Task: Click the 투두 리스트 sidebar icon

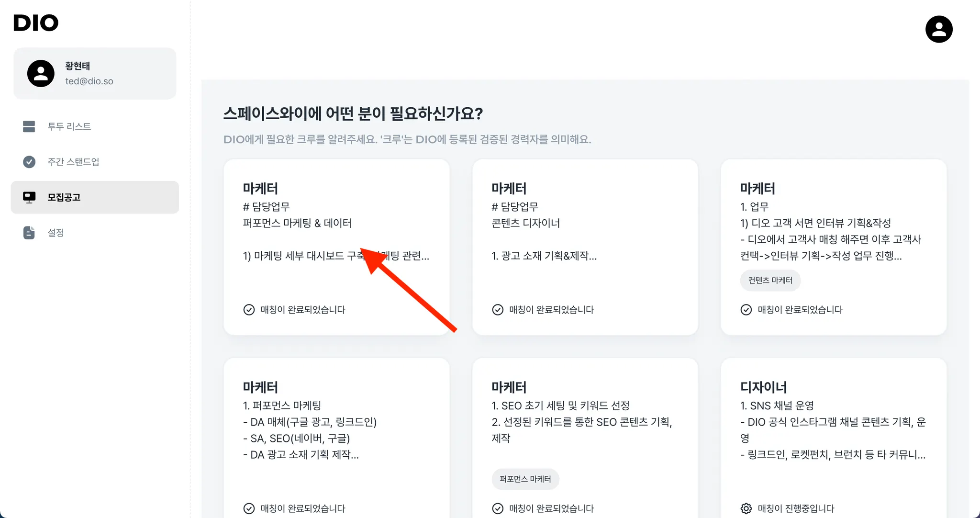Action: tap(29, 126)
